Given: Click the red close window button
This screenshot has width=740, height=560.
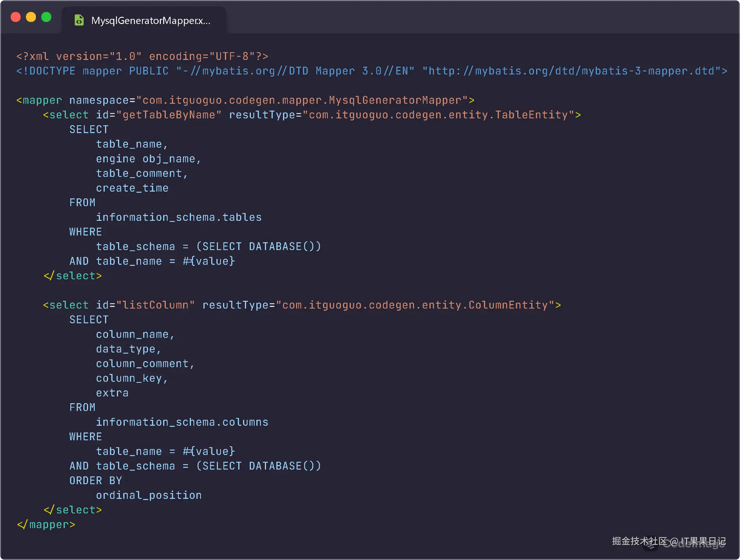Looking at the screenshot, I should pos(16,17).
